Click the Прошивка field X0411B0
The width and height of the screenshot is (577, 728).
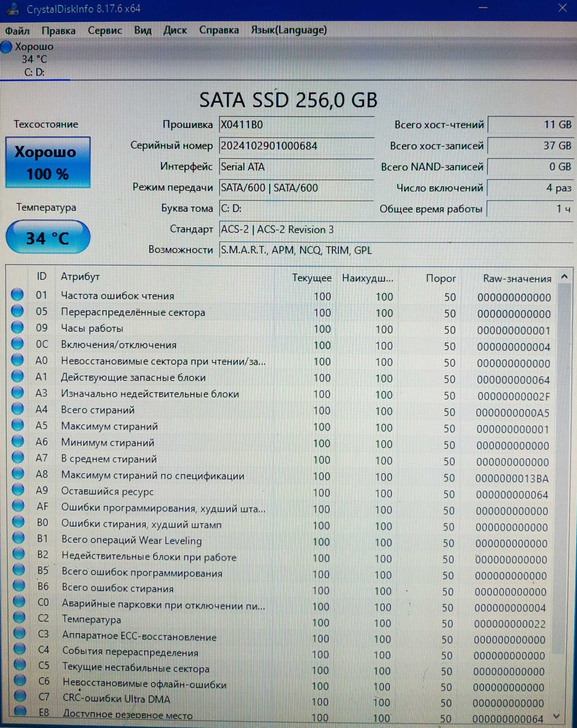coord(296,125)
